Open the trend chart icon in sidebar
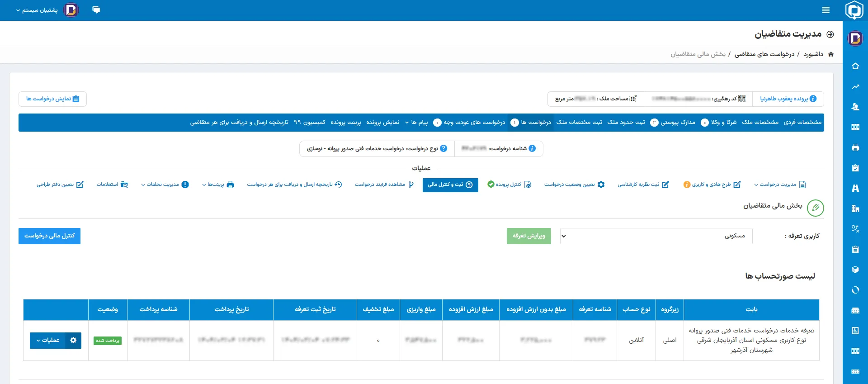This screenshot has height=384, width=868. (x=855, y=87)
